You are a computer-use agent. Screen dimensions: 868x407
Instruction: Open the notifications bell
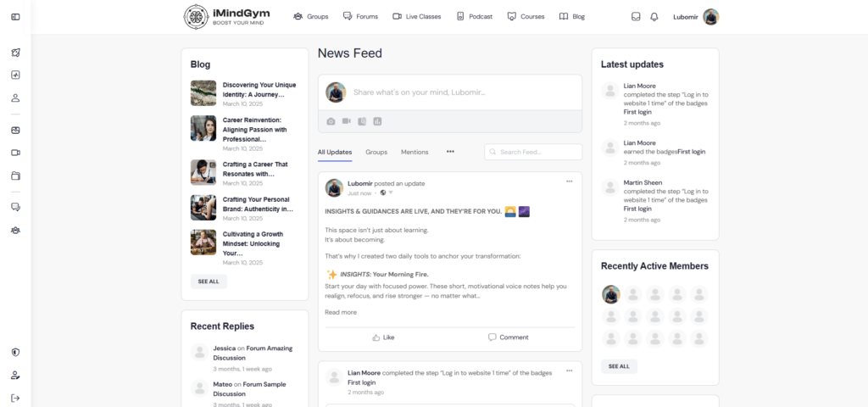tap(654, 17)
